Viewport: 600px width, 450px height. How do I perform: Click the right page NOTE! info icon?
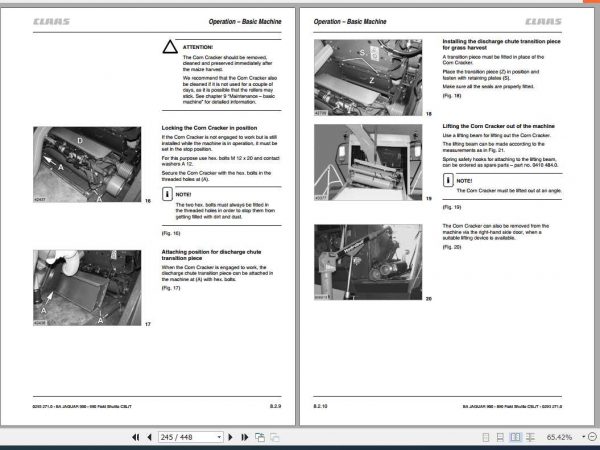pos(448,180)
